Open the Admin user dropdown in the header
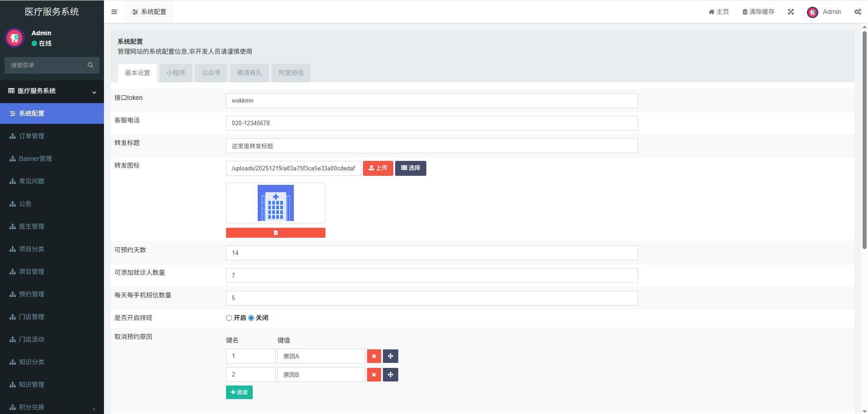Image resolution: width=868 pixels, height=414 pixels. tap(824, 12)
